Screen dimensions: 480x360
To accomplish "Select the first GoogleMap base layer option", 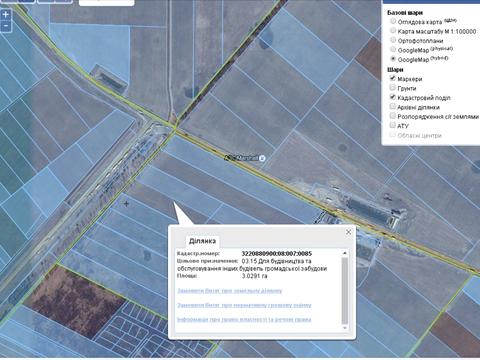I will (x=393, y=49).
